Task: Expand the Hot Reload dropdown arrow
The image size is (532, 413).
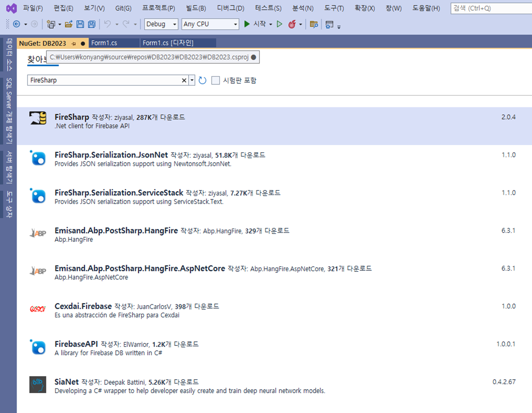Action: (x=300, y=24)
